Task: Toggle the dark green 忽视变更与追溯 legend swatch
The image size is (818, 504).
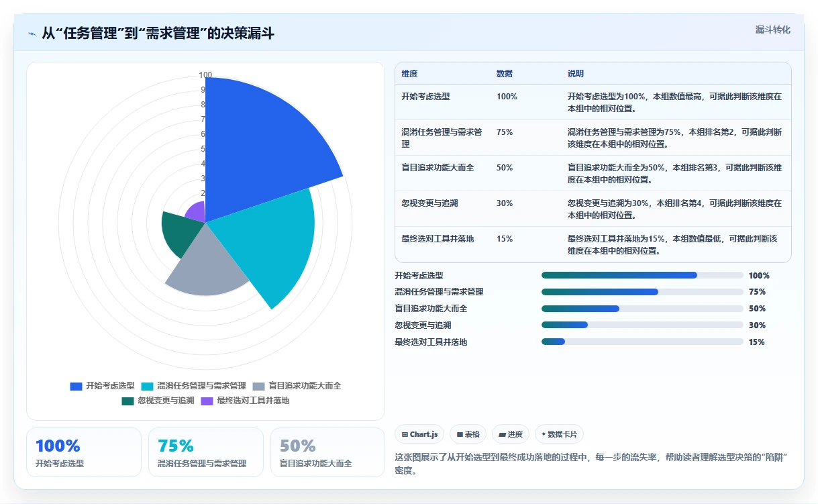Action: click(127, 401)
